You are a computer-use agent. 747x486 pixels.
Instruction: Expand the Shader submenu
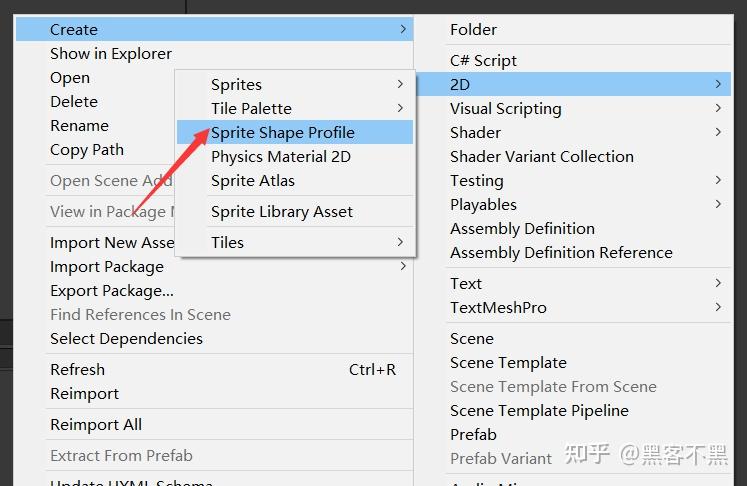click(476, 132)
